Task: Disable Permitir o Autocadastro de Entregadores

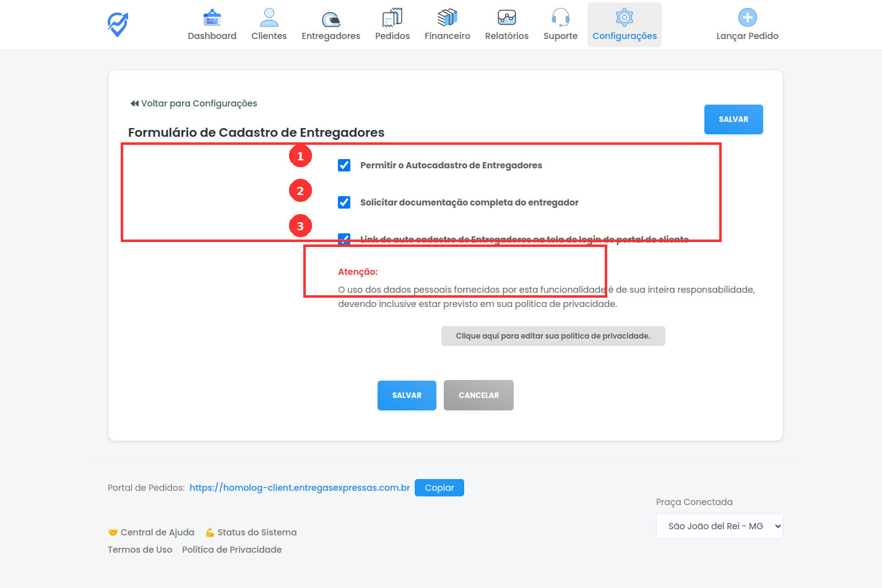Action: pyautogui.click(x=344, y=165)
